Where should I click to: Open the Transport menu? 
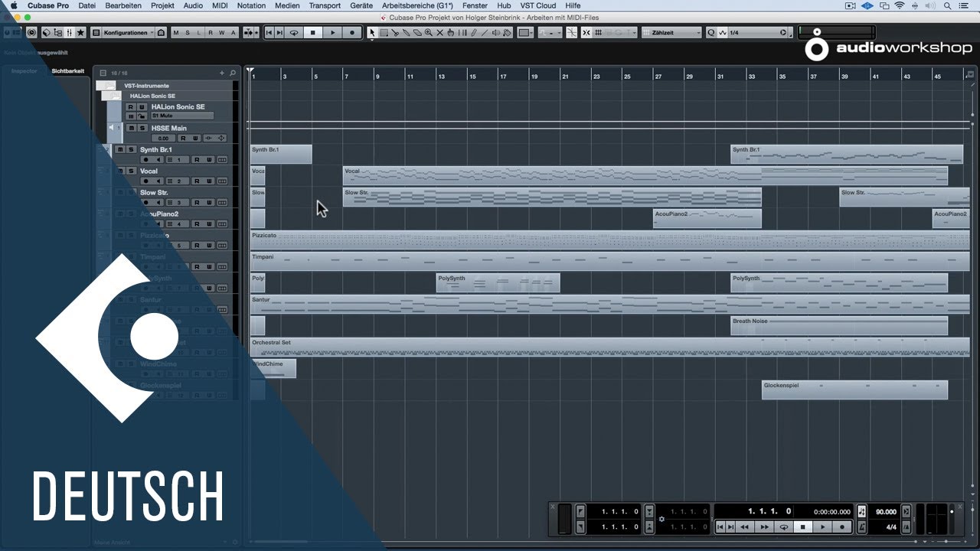tap(325, 5)
